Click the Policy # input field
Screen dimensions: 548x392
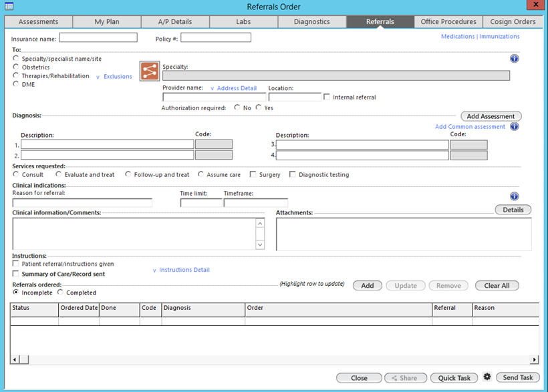(216, 37)
